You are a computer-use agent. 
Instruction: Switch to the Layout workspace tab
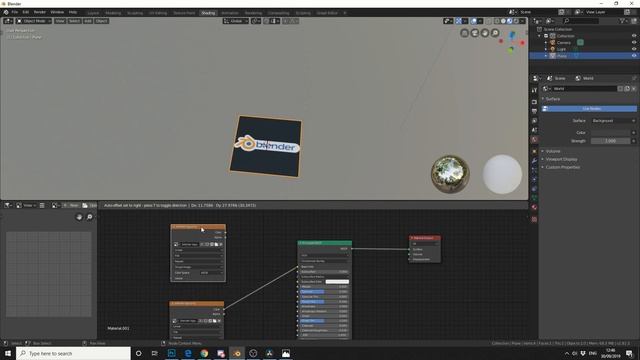click(x=93, y=13)
